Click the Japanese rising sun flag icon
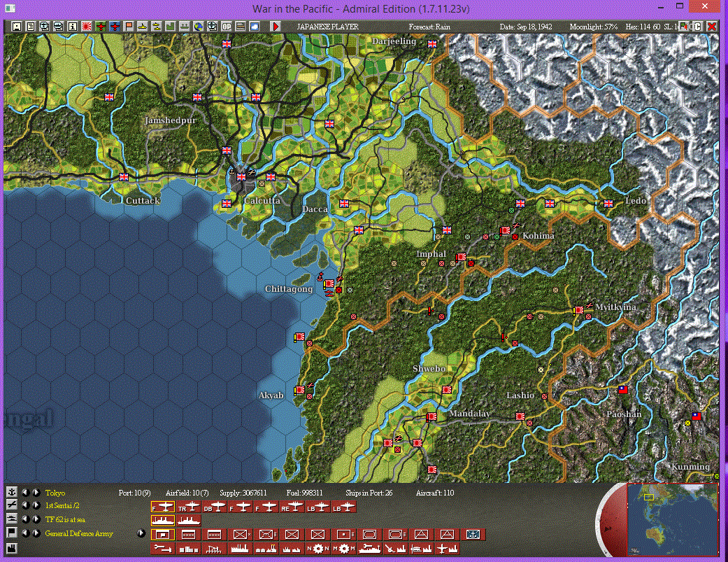728x562 pixels. tap(86, 27)
